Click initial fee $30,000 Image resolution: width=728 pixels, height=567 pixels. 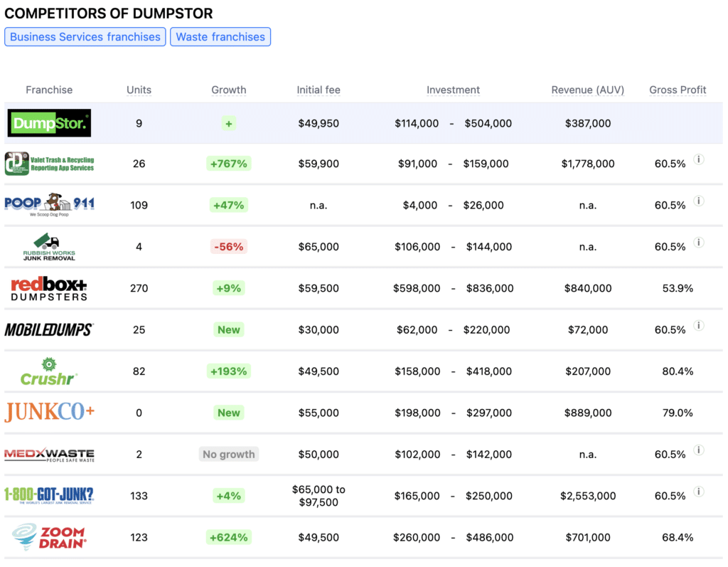318,329
